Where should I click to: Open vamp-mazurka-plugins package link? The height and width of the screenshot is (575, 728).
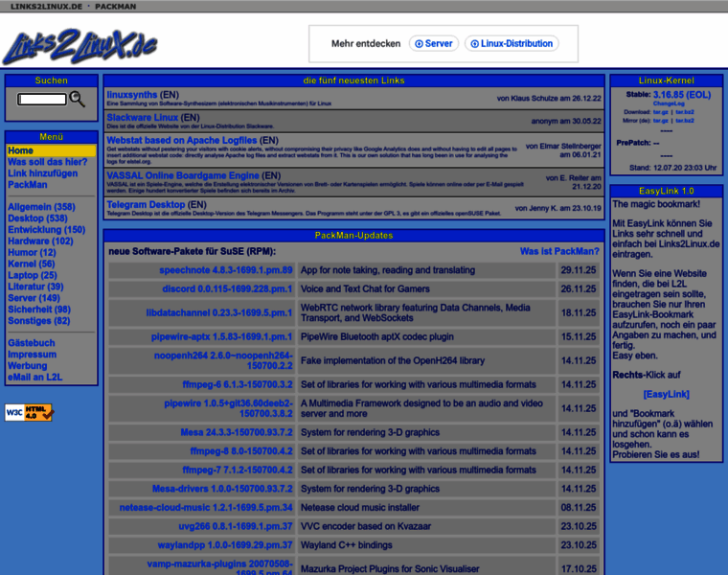(219, 569)
